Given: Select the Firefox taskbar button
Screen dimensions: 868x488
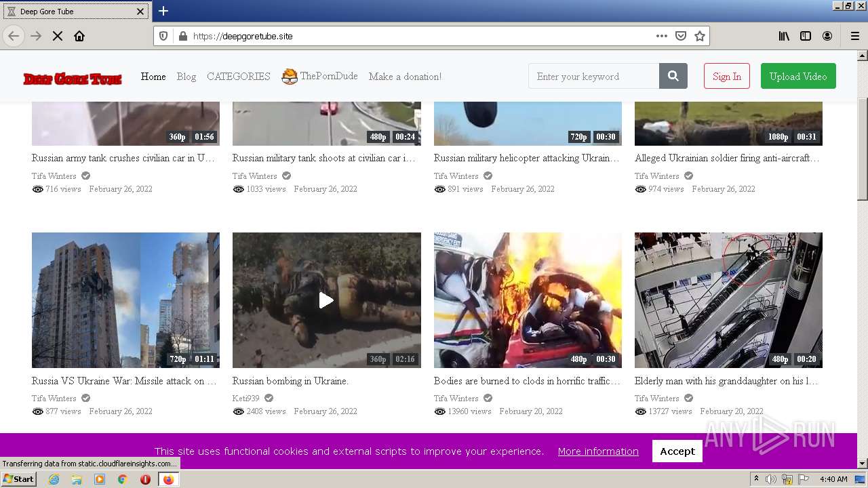Looking at the screenshot, I should click(168, 479).
